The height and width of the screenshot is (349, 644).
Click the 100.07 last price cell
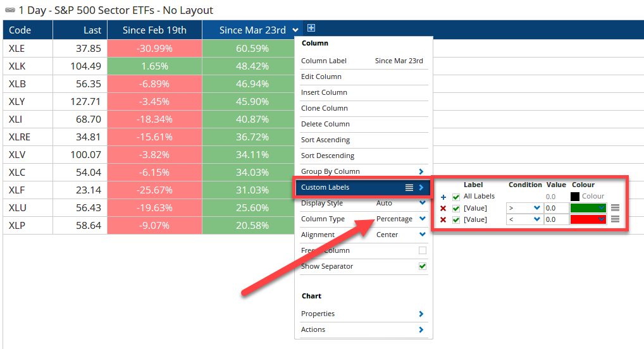point(80,155)
